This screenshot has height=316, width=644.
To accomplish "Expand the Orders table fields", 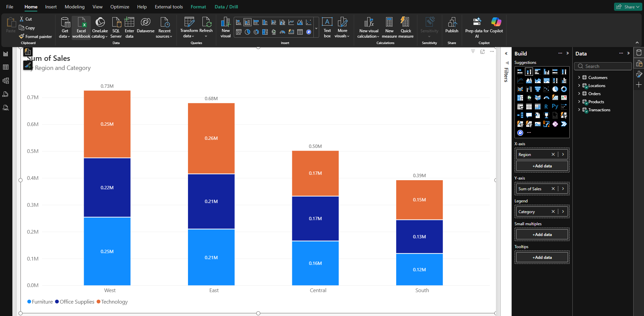I will point(579,94).
